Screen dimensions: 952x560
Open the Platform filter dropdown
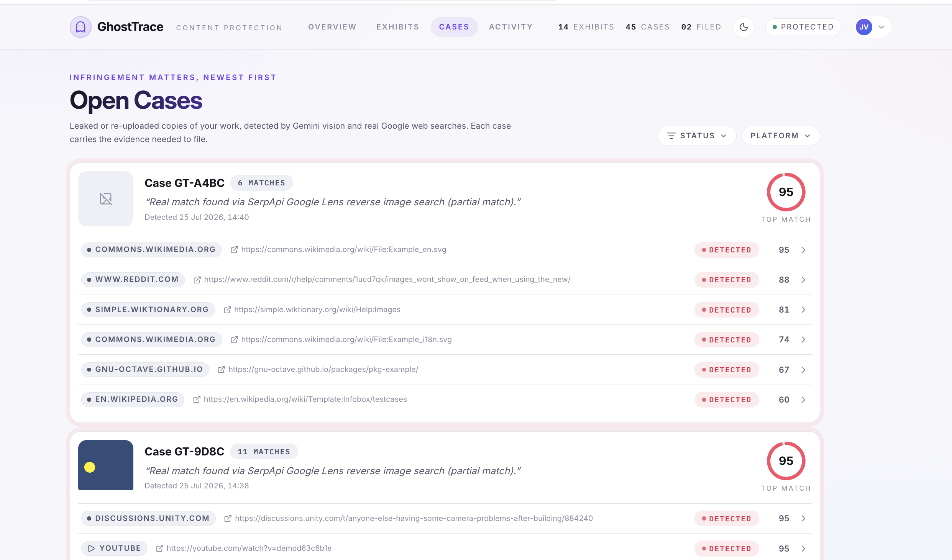[x=781, y=136]
